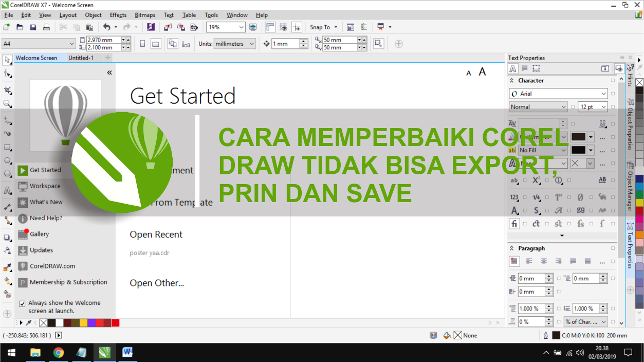This screenshot has width=644, height=362.
Task: Uncheck Always show the Welcome screen checkbox
Action: pos(22,303)
